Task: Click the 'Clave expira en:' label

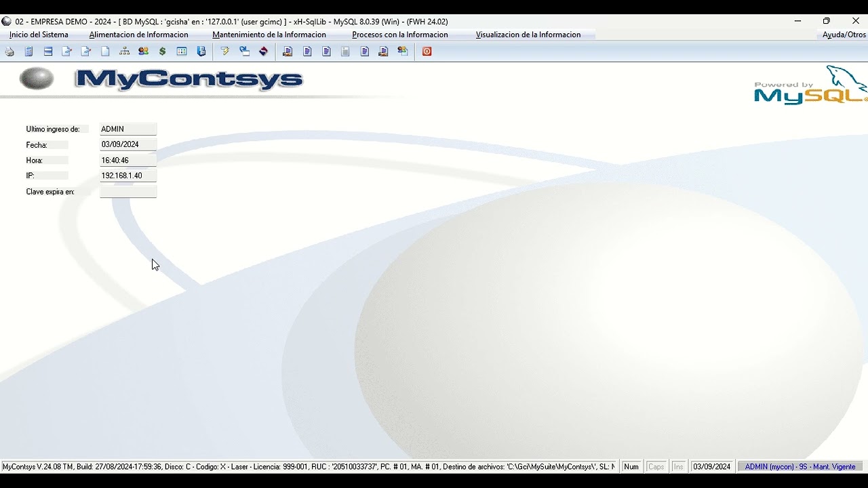Action: (x=50, y=192)
